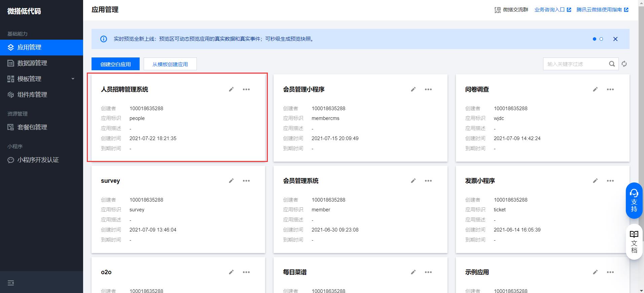Screen dimensions: 644x293
Task: Open the survey application title
Action: click(110, 181)
